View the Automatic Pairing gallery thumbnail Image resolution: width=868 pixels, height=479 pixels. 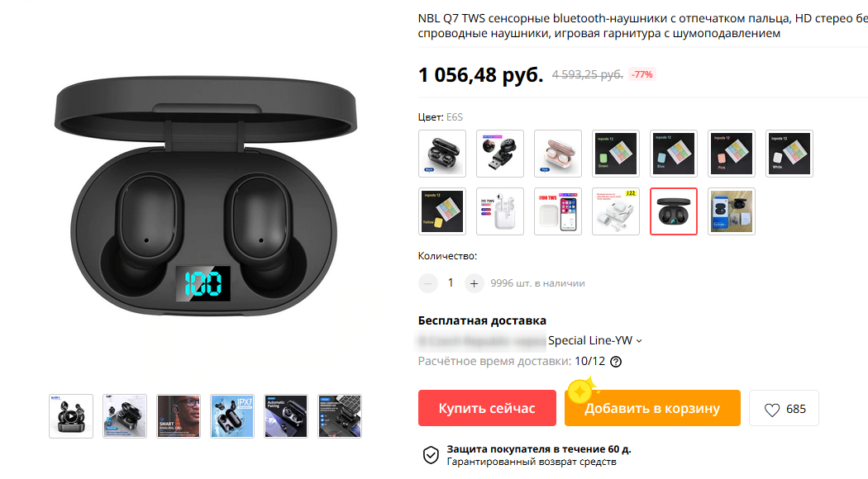coord(286,416)
